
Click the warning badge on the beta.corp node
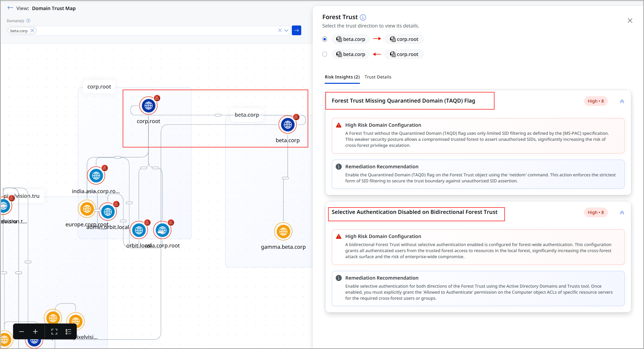coord(296,117)
